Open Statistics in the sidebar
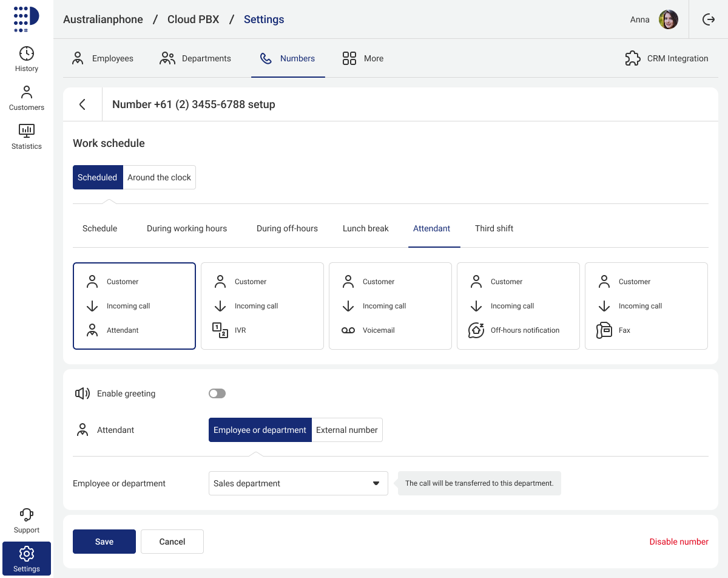 [x=27, y=137]
